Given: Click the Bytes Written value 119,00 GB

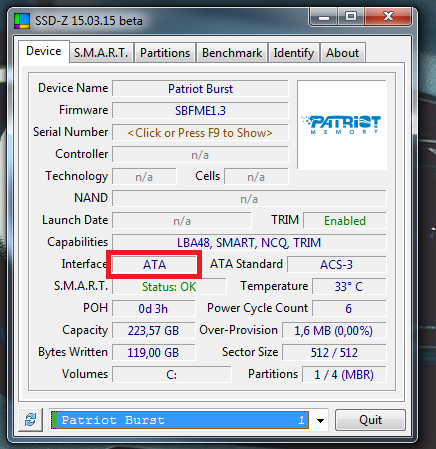Looking at the screenshot, I should [x=153, y=353].
